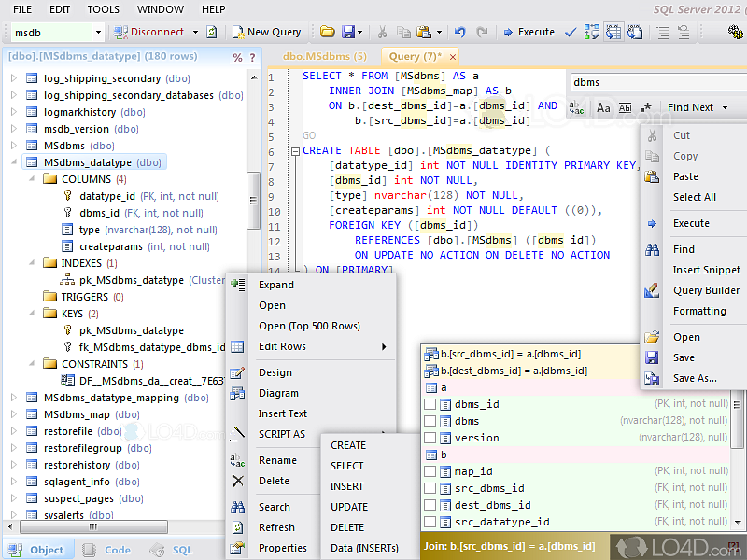
Task: Click the New Query button
Action: pyautogui.click(x=265, y=32)
